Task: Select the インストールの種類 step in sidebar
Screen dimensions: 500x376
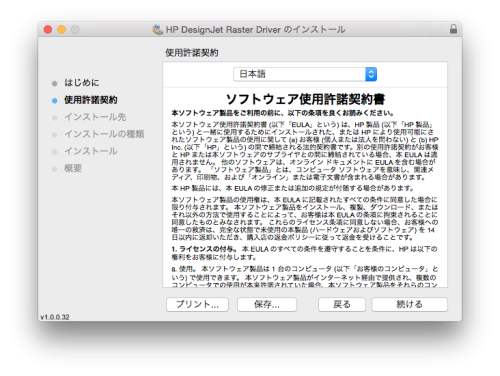Action: coord(104,134)
